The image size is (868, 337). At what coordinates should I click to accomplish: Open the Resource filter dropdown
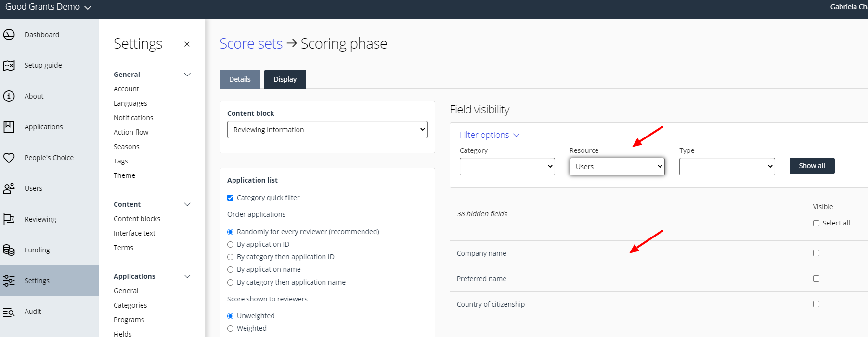(x=617, y=167)
